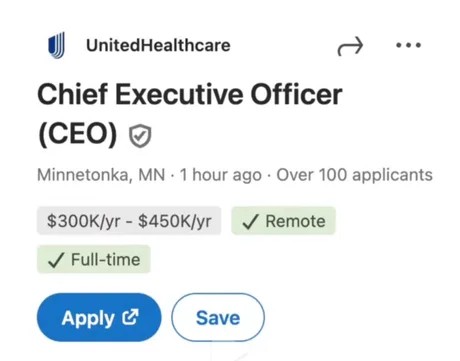Screen dimensions: 460x361
Task: Click the verified shield badge beside (CEO)
Action: click(140, 136)
